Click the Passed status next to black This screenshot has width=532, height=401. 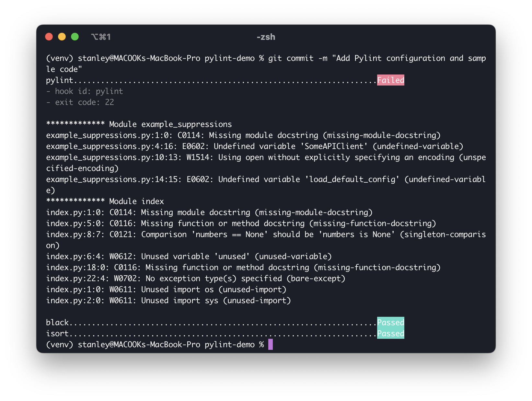pos(390,322)
